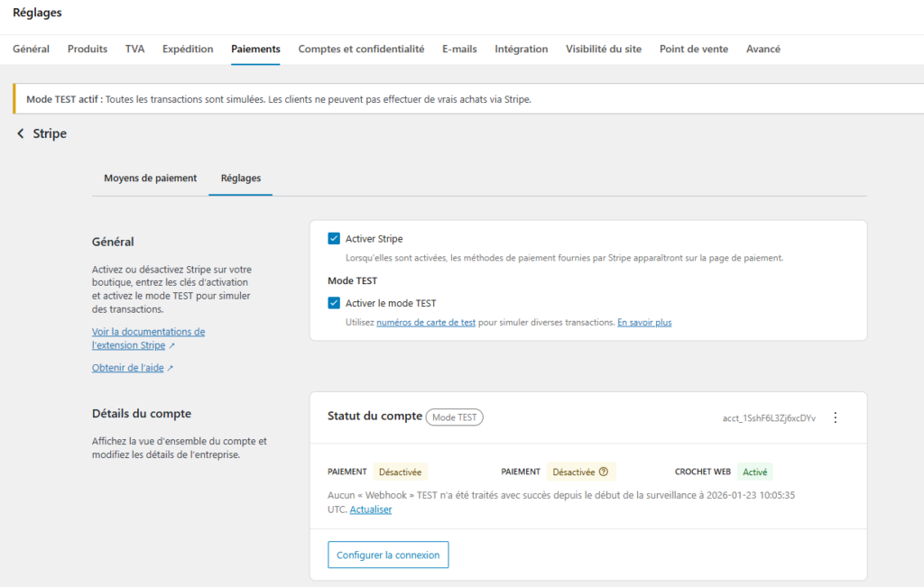Click the CROCHET WEB Activé status badge
This screenshot has width=924, height=587.
(755, 472)
